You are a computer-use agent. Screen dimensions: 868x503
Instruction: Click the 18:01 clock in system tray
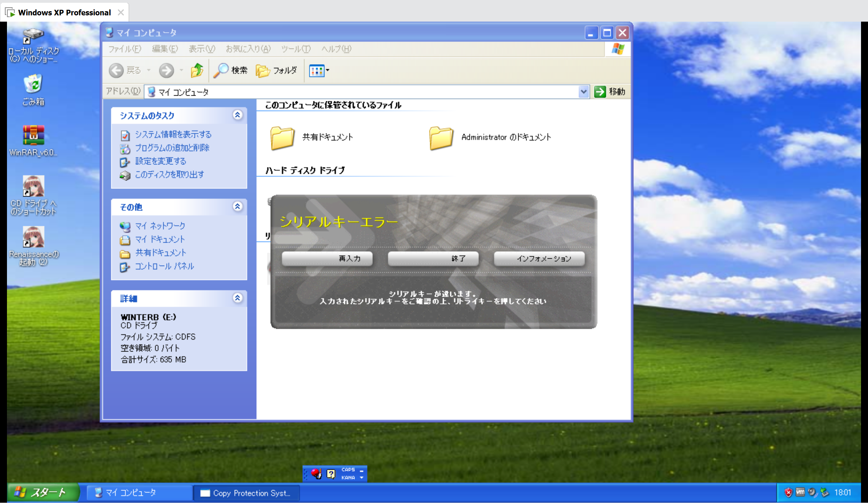point(843,493)
